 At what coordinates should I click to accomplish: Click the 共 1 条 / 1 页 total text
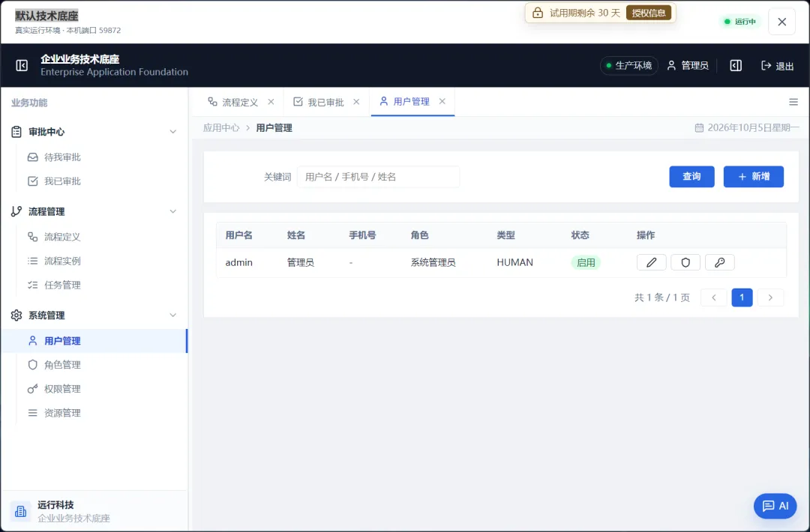(x=661, y=297)
